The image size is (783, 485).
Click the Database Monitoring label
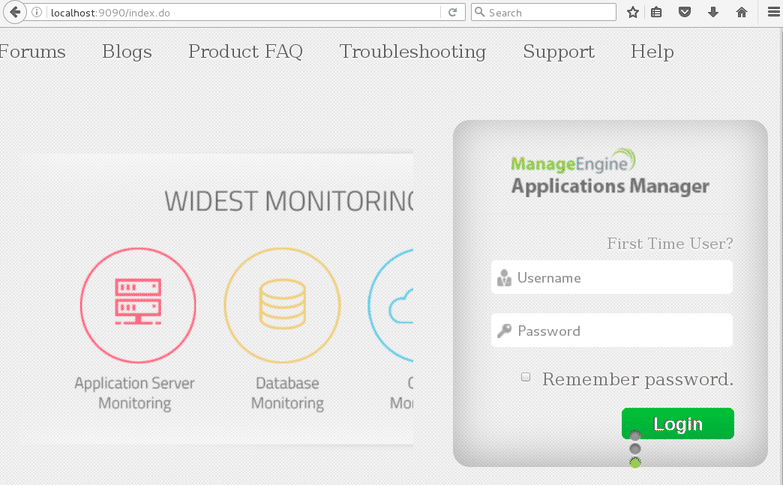coord(287,393)
